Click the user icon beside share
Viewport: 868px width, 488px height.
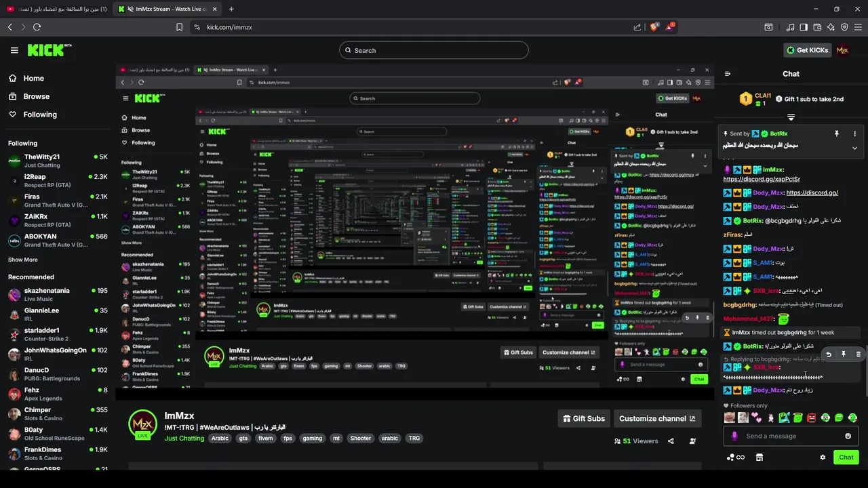click(x=692, y=441)
